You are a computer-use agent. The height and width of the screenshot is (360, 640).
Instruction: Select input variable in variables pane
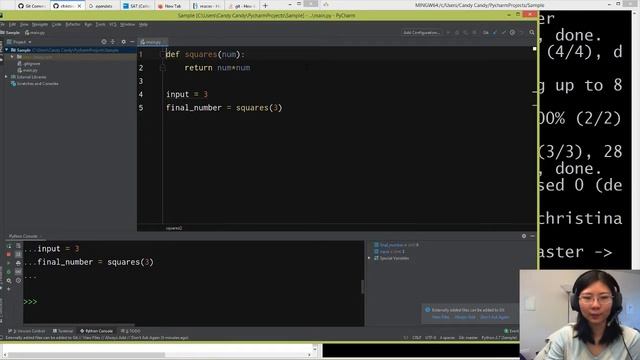pos(389,251)
